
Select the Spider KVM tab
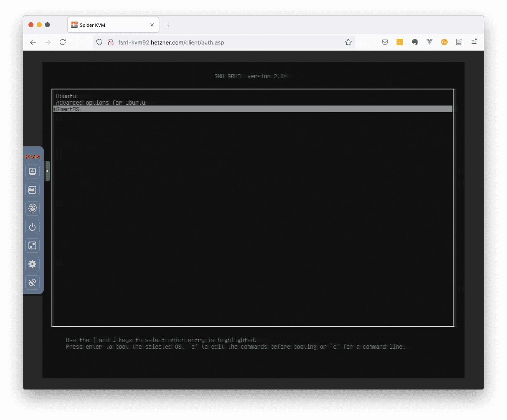(x=113, y=25)
